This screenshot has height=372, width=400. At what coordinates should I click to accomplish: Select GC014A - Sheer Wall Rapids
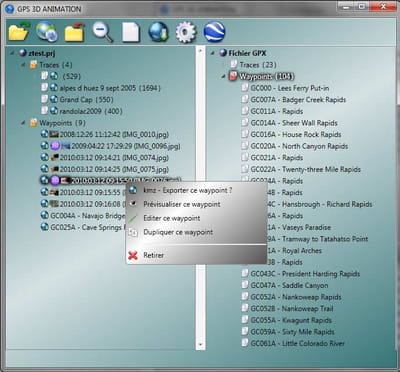pos(294,123)
